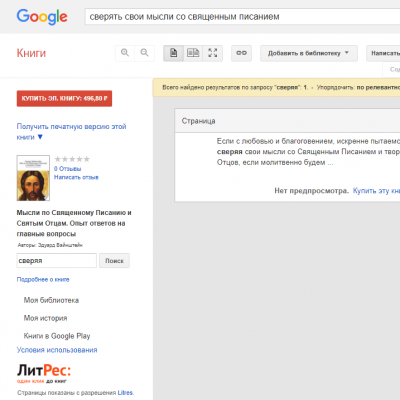The image size is (400, 400).
Task: Click the star rating row
Action: pos(72,159)
